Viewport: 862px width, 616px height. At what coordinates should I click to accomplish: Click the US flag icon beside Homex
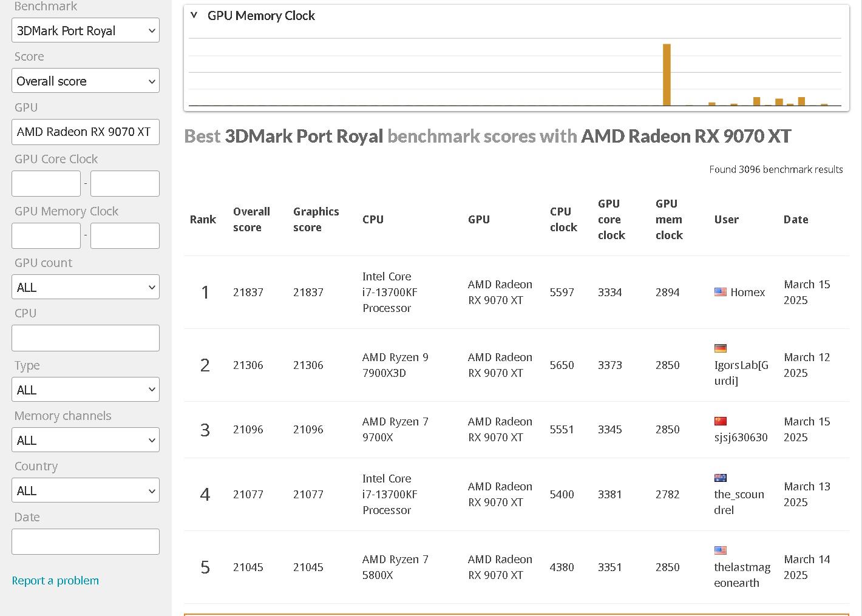(x=721, y=292)
